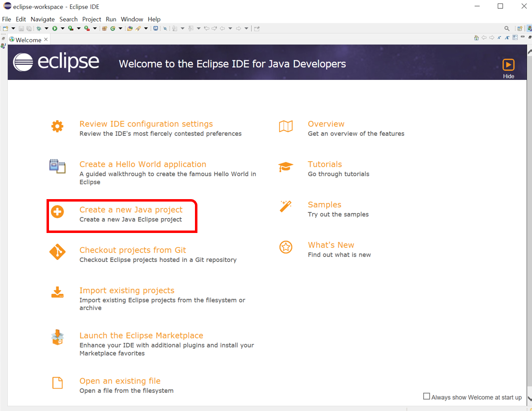This screenshot has height=411, width=532.
Task: Click the Open Perspective icon
Action: [x=520, y=28]
